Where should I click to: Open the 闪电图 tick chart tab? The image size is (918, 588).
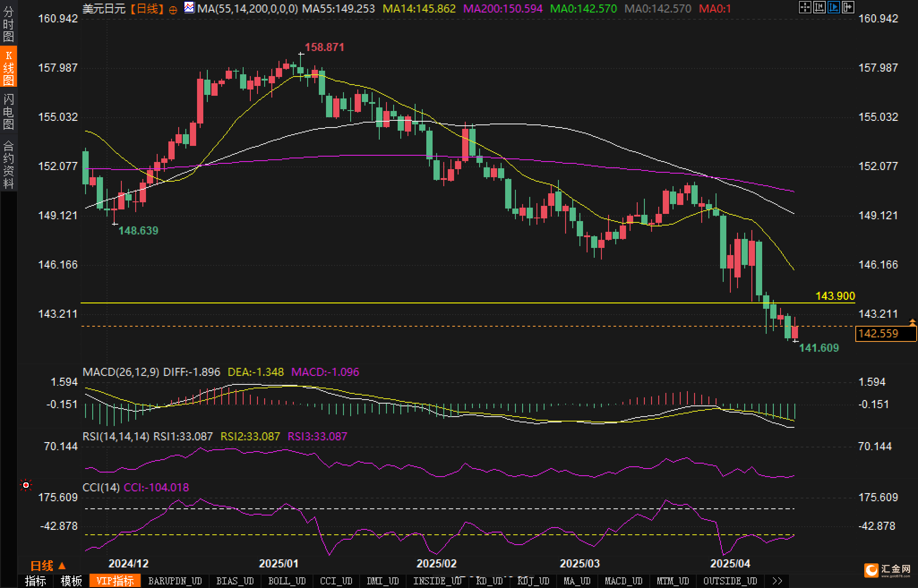pos(9,111)
